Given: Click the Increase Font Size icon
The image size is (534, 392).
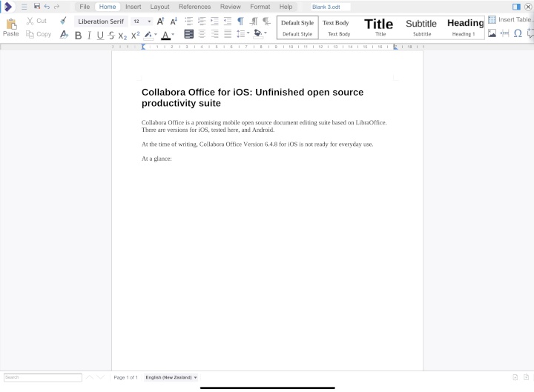Looking at the screenshot, I should (160, 21).
